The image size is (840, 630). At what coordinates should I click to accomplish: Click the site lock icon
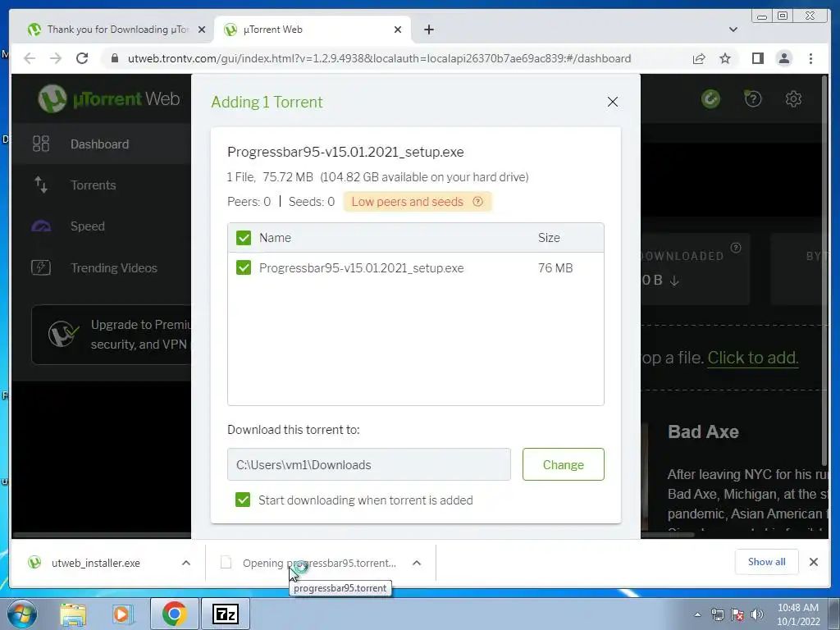pos(114,58)
